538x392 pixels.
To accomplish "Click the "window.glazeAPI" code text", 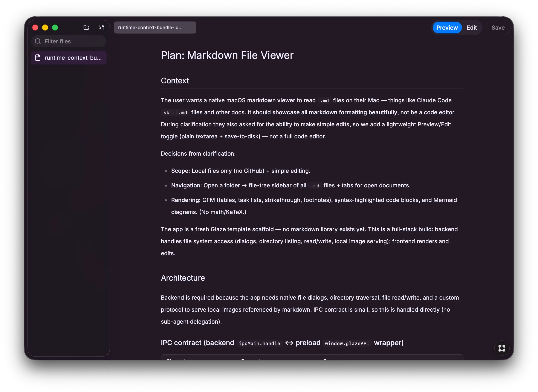I will click(x=347, y=343).
